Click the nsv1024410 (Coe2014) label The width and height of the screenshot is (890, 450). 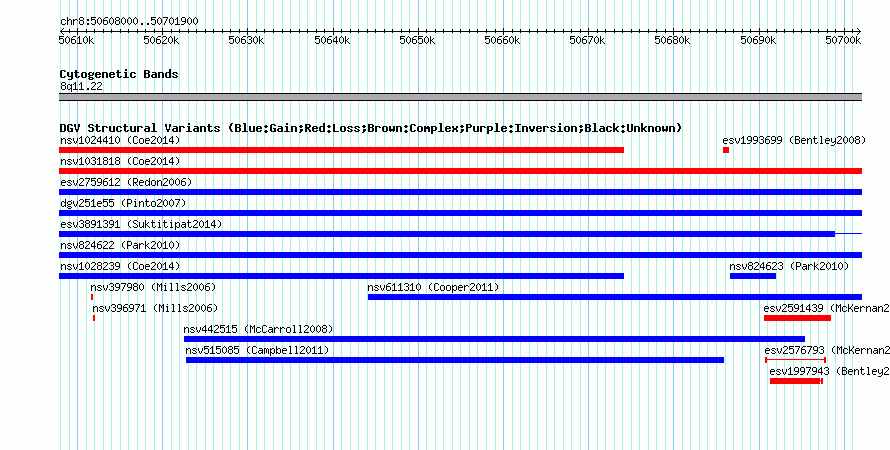(x=120, y=140)
